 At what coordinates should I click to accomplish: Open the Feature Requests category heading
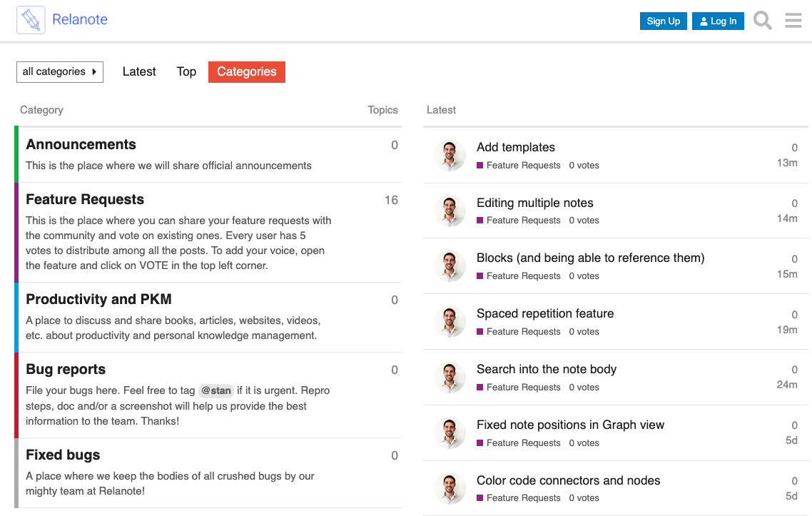(x=85, y=199)
